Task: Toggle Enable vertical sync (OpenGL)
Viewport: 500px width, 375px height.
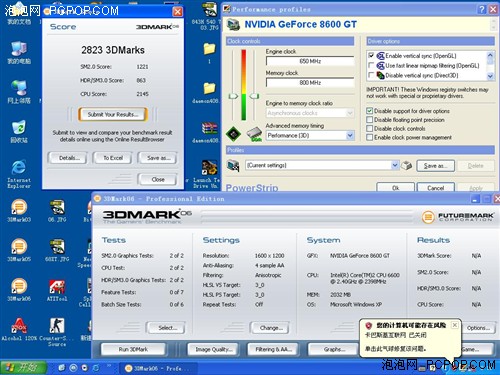Action: tap(371, 56)
